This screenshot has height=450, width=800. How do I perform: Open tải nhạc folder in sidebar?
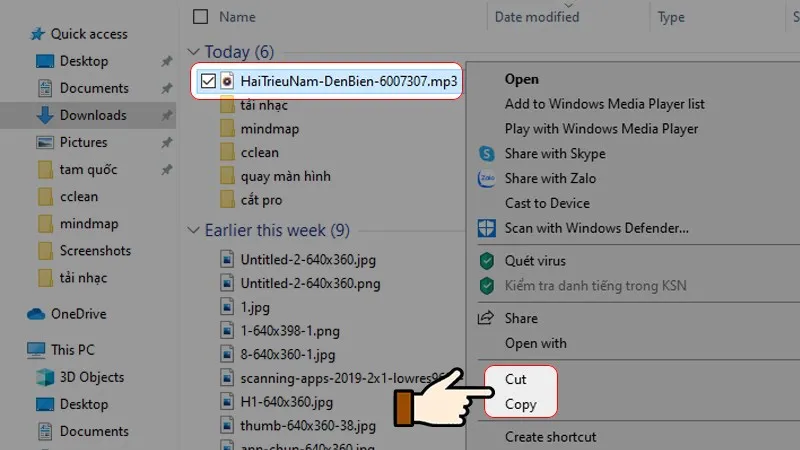[83, 278]
